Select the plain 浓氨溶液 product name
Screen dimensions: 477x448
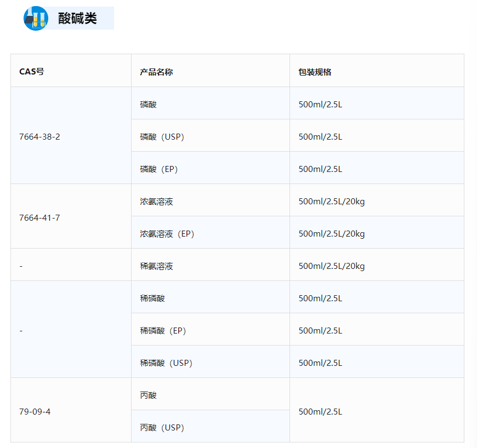coord(156,202)
